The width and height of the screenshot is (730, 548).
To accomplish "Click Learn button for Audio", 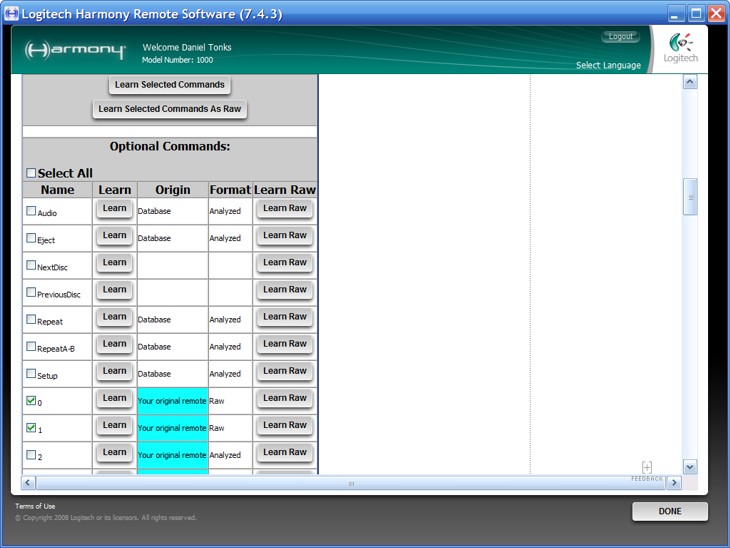I will (115, 209).
